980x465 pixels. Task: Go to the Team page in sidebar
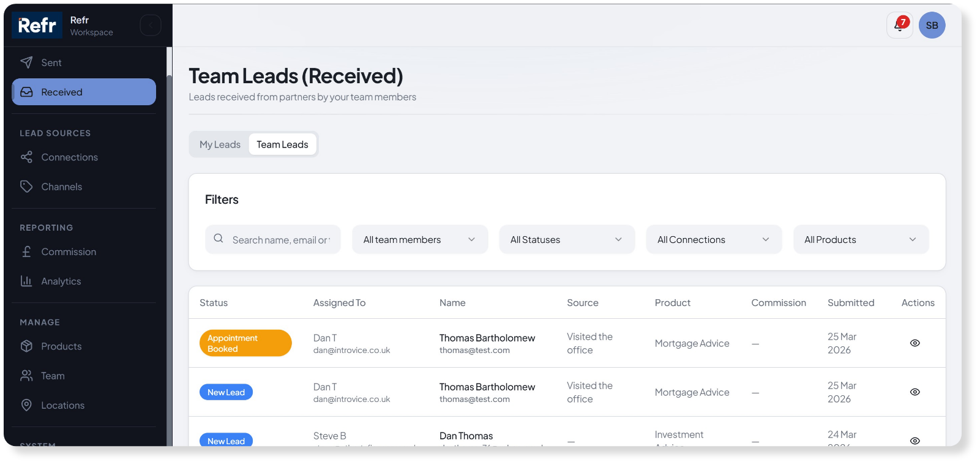pos(53,376)
